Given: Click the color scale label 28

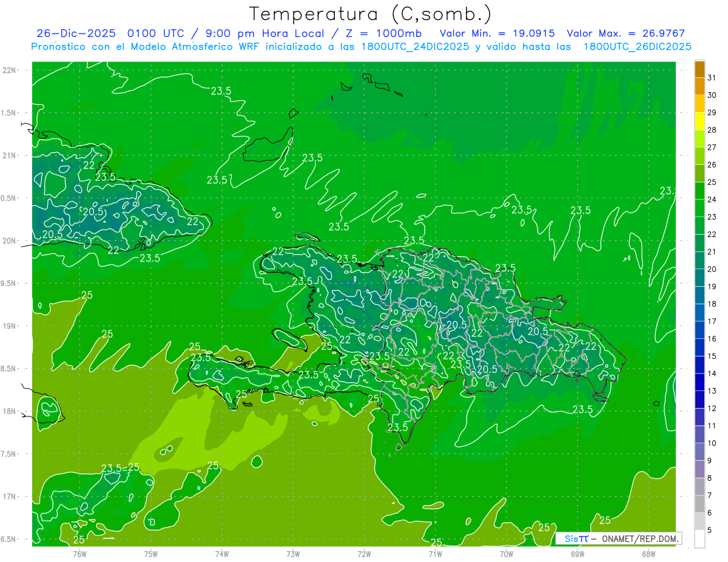Looking at the screenshot, I should (x=712, y=130).
